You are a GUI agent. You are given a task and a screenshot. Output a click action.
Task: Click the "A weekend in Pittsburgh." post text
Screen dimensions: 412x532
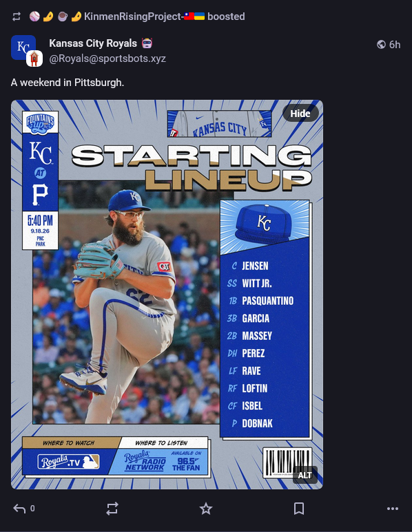[x=68, y=83]
